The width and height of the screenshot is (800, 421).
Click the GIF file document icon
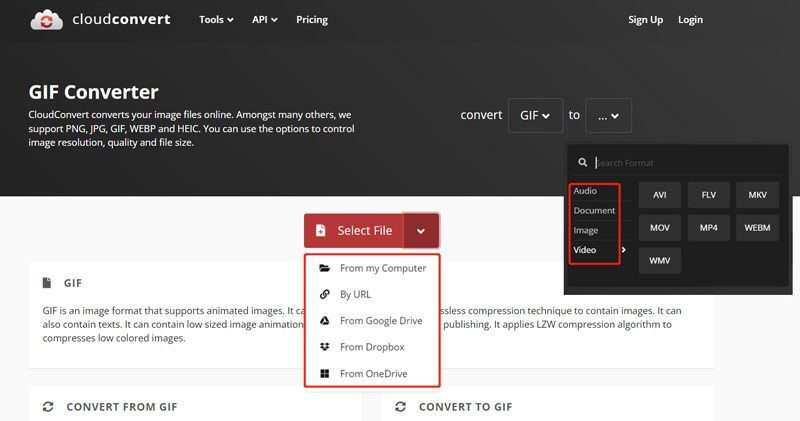click(x=47, y=283)
